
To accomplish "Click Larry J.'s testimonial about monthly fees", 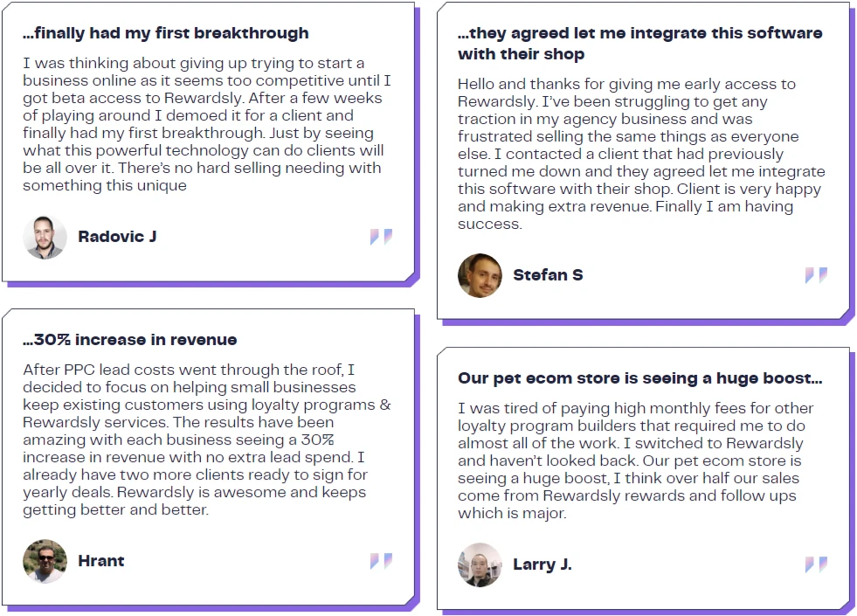I will [634, 460].
